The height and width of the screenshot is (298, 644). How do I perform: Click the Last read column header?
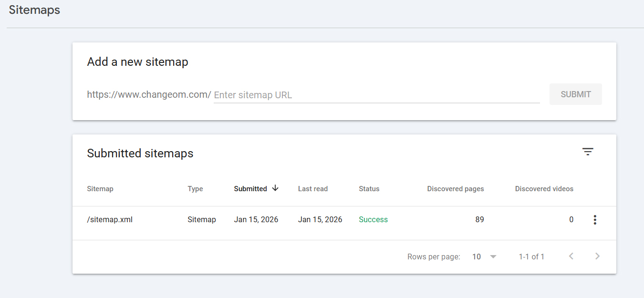coord(312,188)
